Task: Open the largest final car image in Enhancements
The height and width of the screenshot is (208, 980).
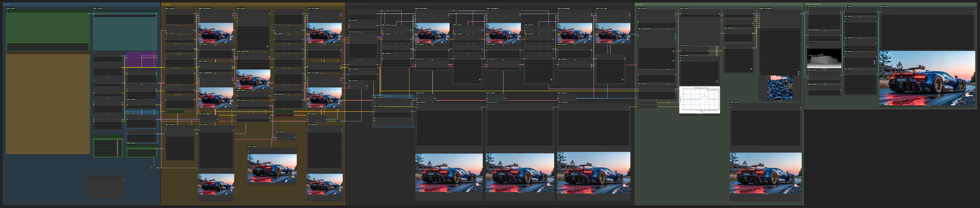Action: (927, 78)
